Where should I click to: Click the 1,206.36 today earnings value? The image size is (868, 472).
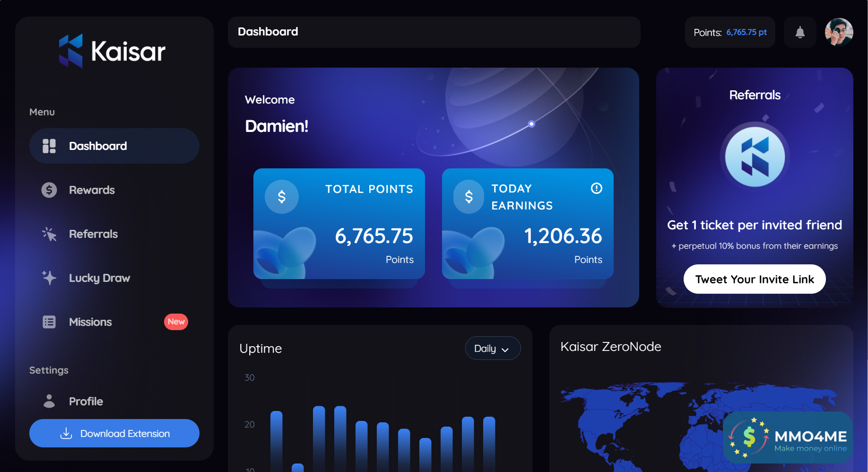click(563, 236)
